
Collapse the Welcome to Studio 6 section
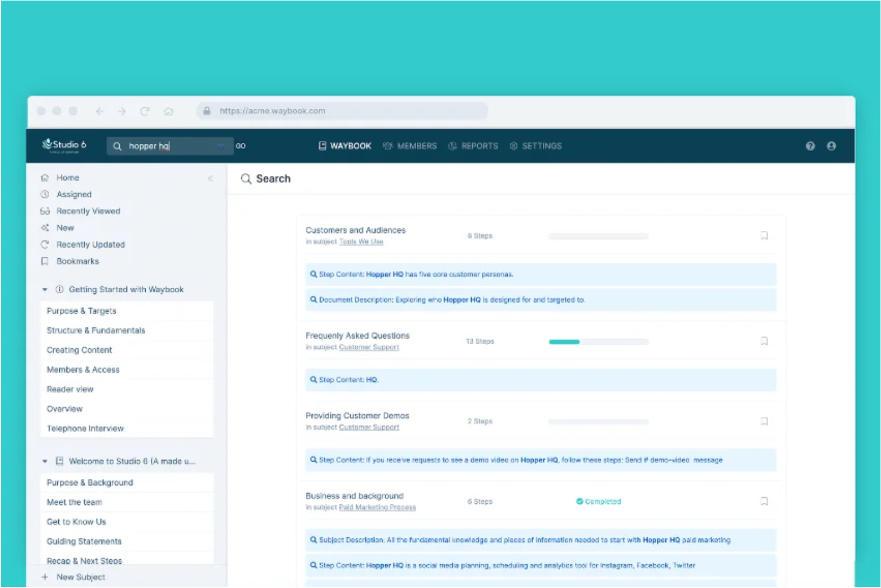[x=45, y=461]
